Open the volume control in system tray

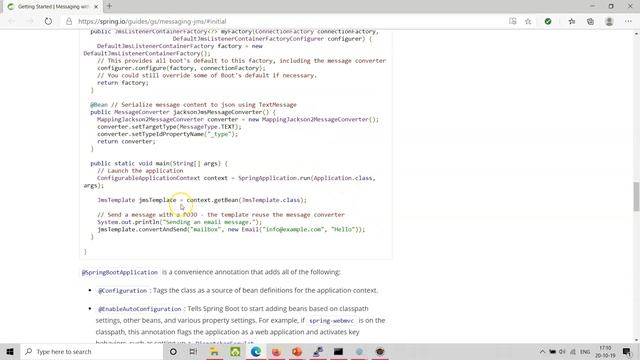pos(562,351)
